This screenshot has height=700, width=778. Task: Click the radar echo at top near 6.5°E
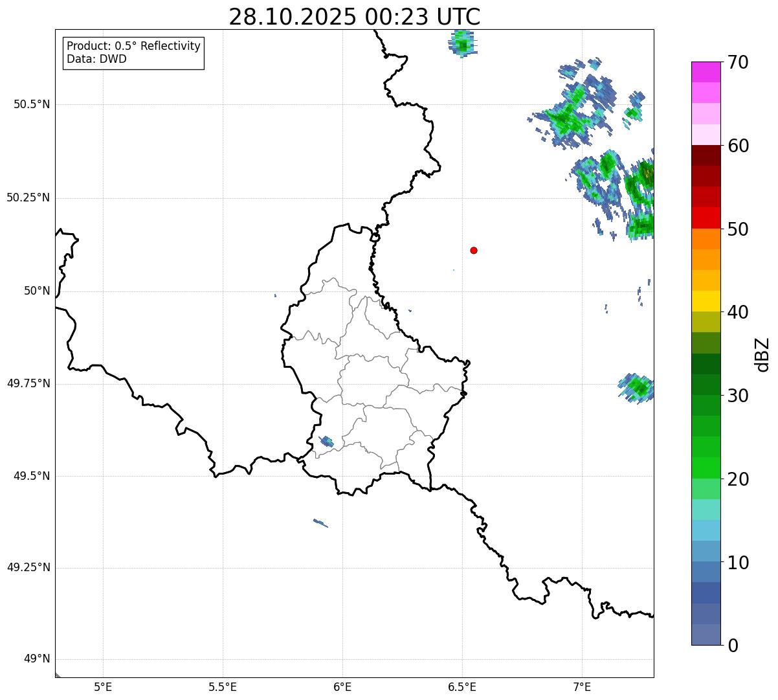pos(462,43)
